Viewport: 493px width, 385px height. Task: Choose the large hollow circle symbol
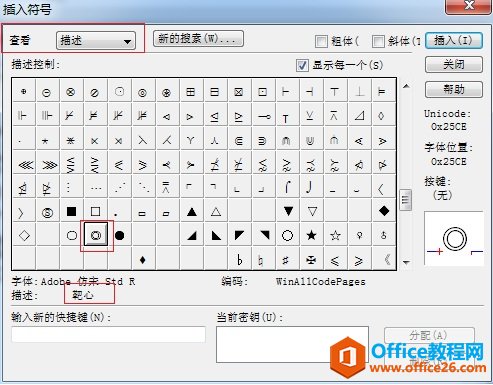pos(287,235)
